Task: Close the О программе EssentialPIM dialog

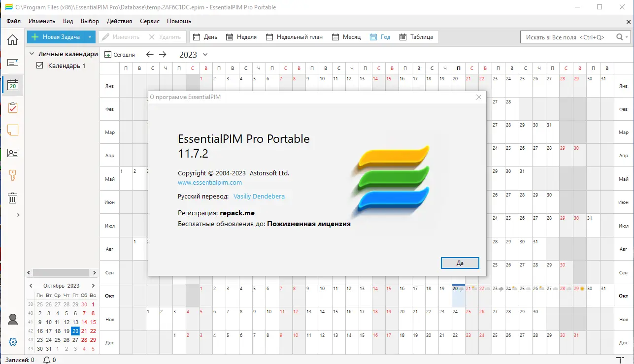Action: 478,98
